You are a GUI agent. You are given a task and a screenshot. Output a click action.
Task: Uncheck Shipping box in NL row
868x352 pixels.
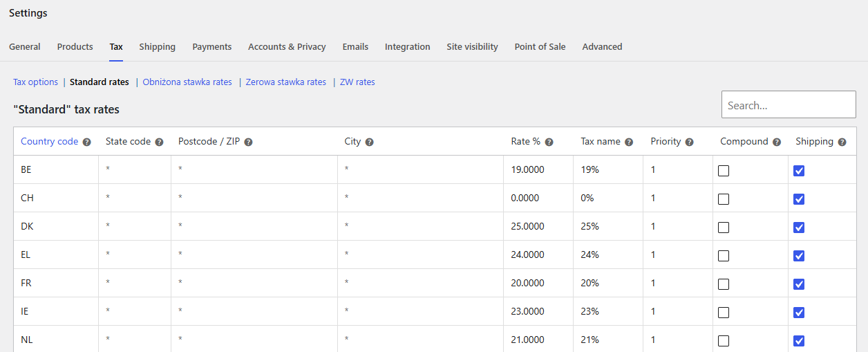coord(799,341)
